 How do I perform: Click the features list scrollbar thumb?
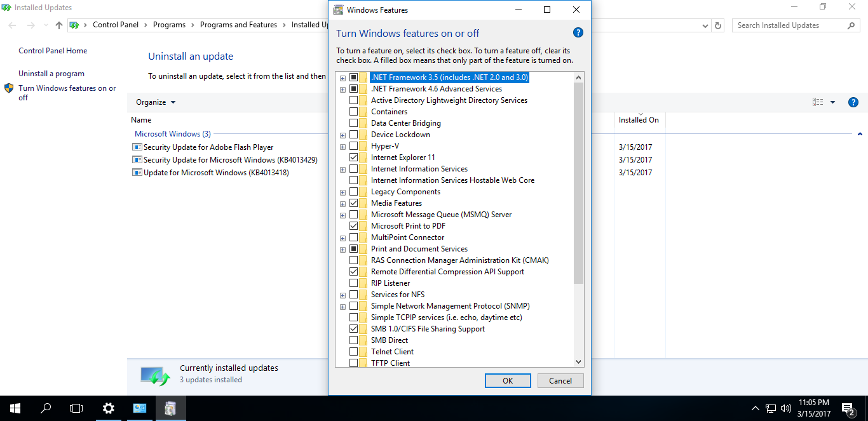578,183
